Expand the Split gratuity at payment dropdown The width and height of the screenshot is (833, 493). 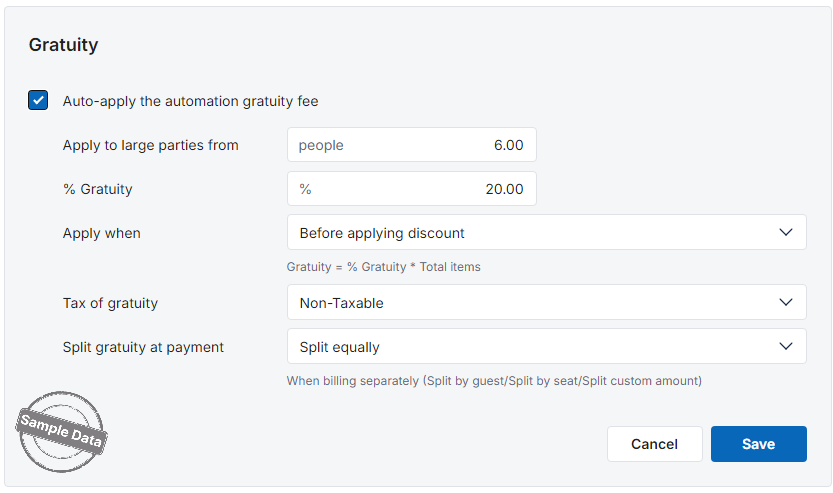(x=540, y=347)
